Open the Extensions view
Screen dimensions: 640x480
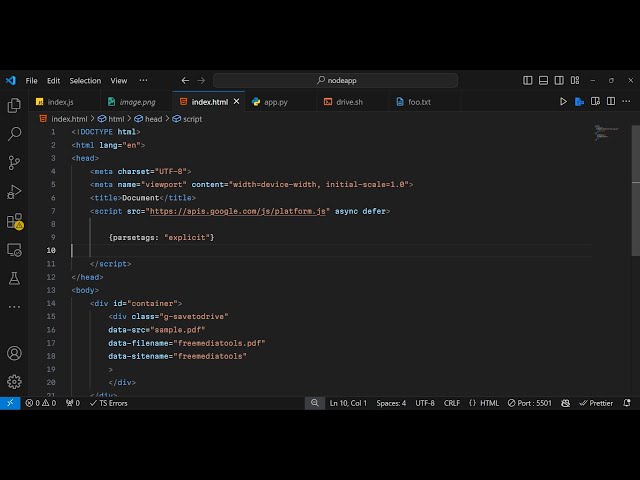tap(14, 220)
